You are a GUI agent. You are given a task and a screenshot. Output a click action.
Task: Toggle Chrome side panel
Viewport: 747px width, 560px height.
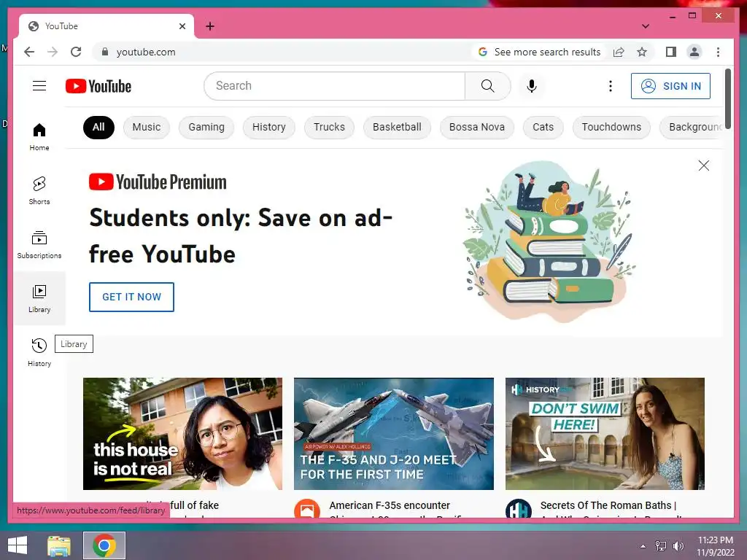671,52
